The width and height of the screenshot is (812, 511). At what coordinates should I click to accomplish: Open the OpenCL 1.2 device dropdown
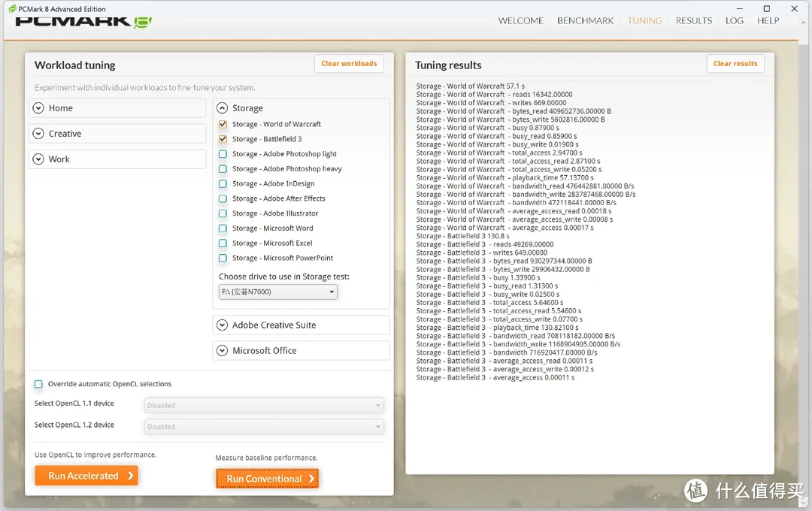click(x=264, y=427)
